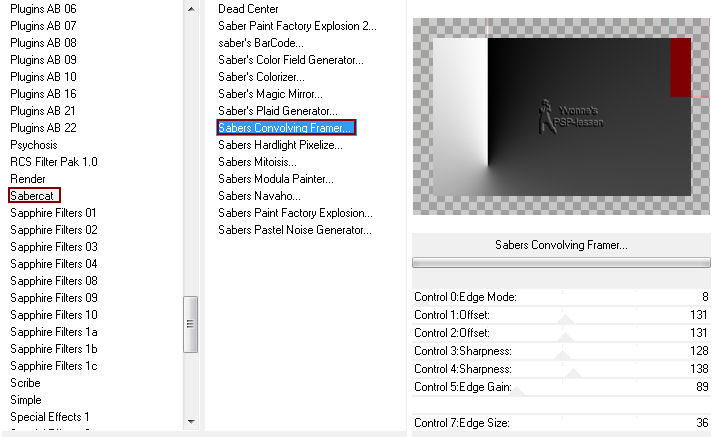Choose Special Effects 1 category
Image resolution: width=714 pixels, height=437 pixels.
click(x=50, y=417)
